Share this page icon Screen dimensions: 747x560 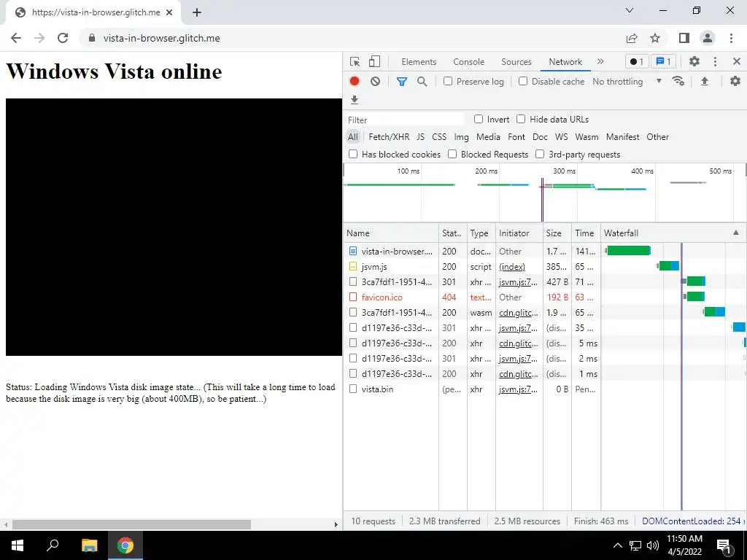pos(632,38)
